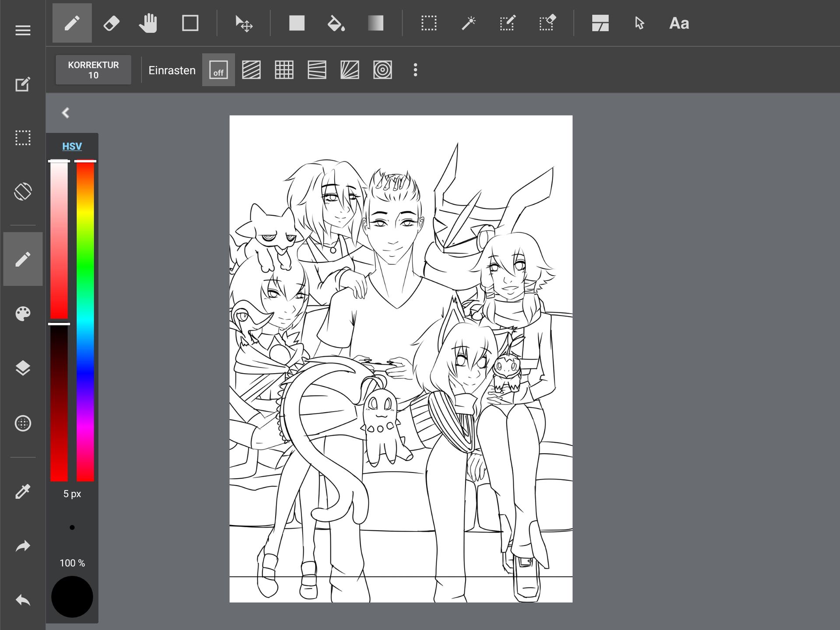This screenshot has width=840, height=630.
Task: Click the Redo arrow
Action: (x=23, y=546)
